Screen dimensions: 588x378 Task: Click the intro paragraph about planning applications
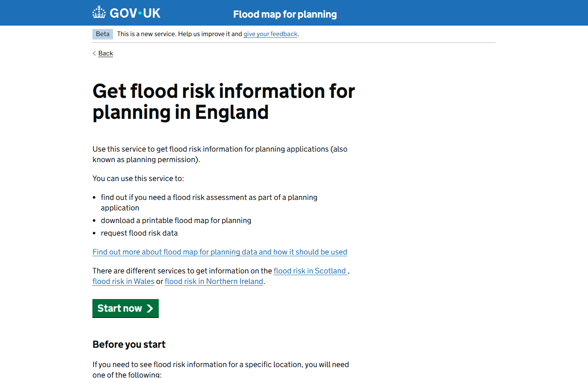pyautogui.click(x=220, y=154)
